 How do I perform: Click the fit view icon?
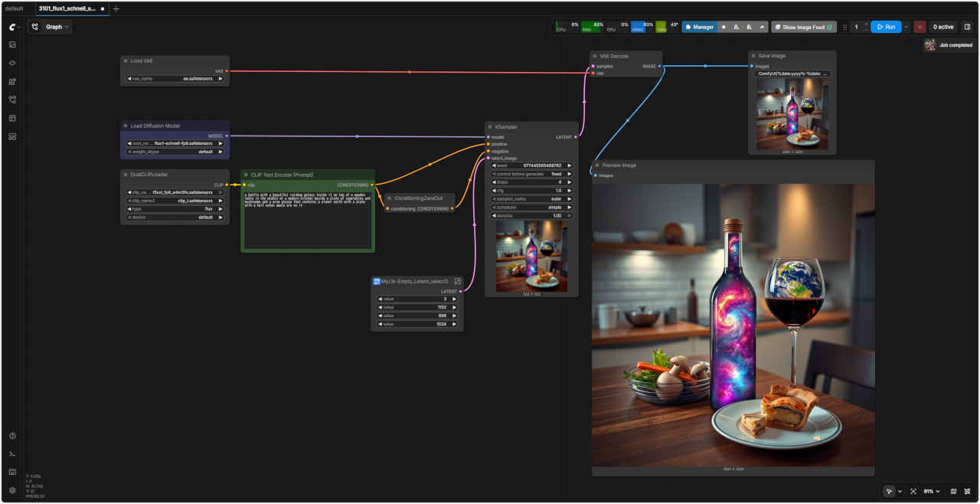click(x=913, y=491)
